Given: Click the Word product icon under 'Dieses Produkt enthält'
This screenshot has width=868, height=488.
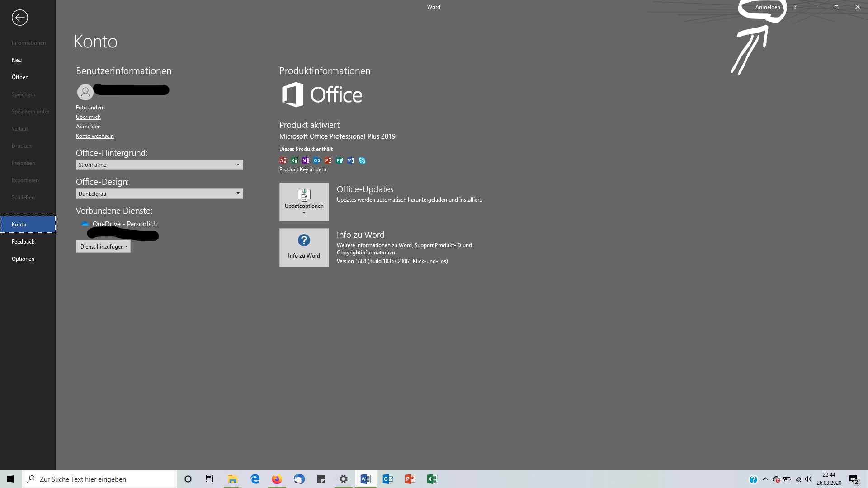Looking at the screenshot, I should pos(351,160).
